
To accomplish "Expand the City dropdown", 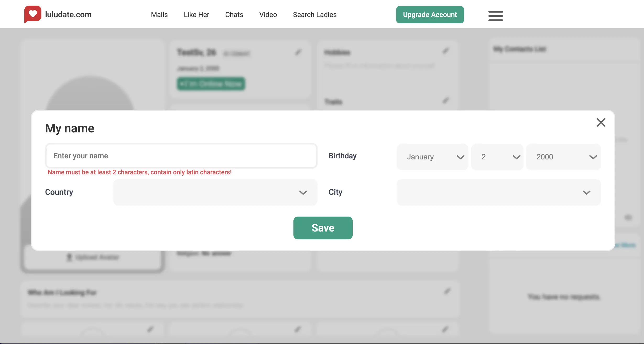I will click(x=498, y=192).
